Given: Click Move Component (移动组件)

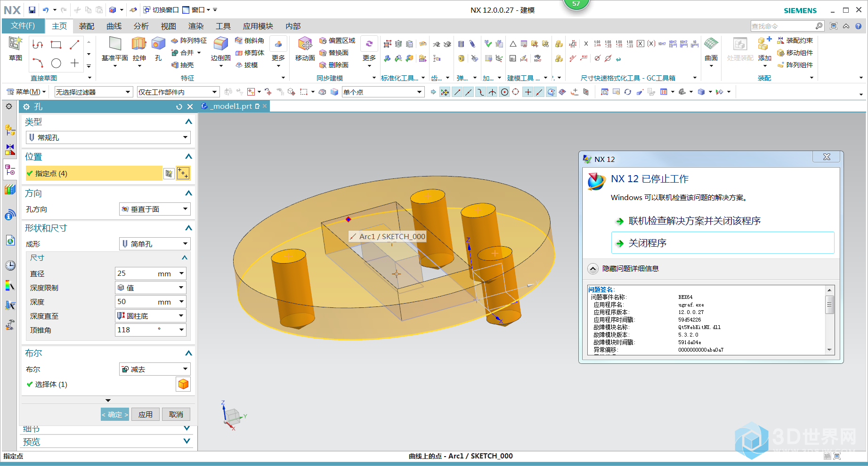Looking at the screenshot, I should [795, 53].
